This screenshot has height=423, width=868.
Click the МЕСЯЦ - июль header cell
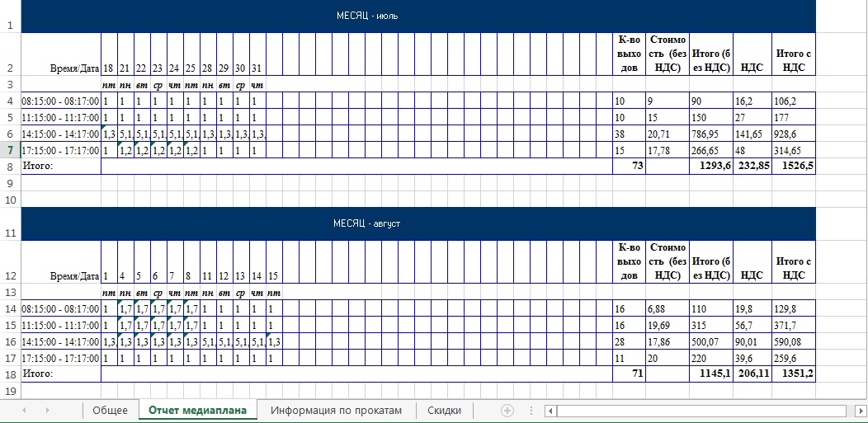point(418,16)
